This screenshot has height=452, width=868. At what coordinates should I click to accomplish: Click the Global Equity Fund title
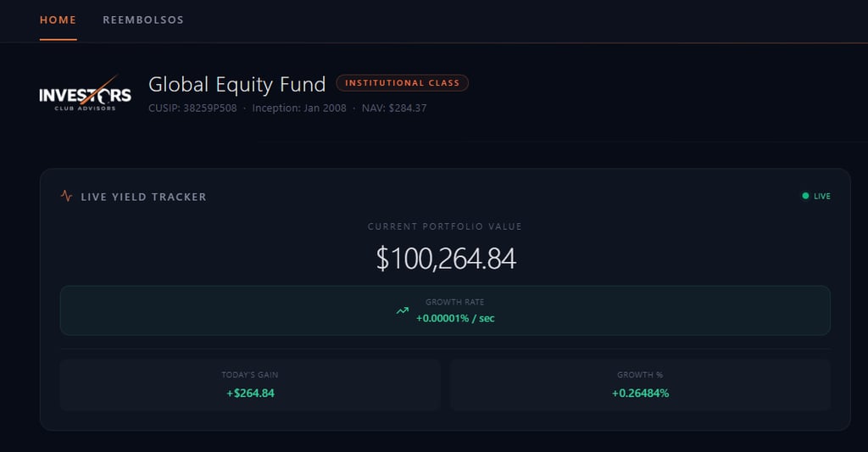[x=236, y=85]
